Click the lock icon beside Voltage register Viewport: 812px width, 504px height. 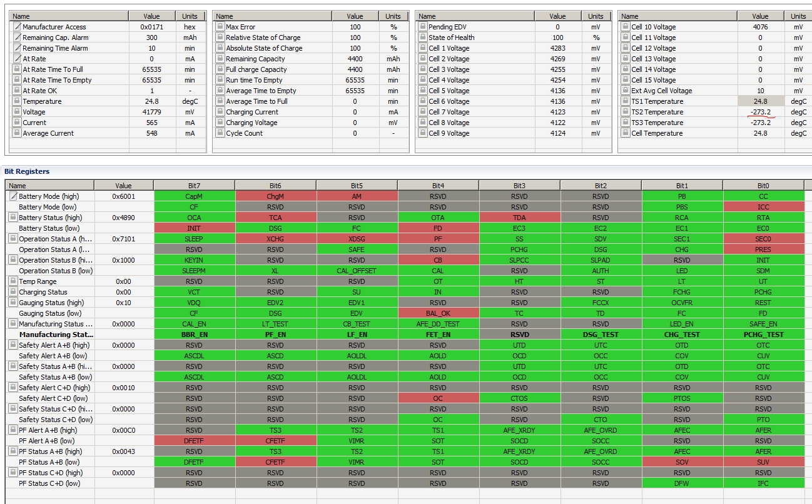tap(18, 112)
